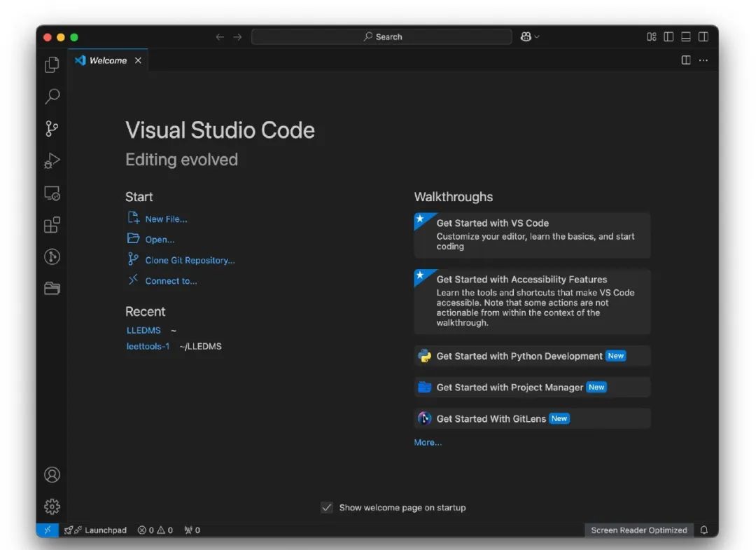The width and height of the screenshot is (756, 550).
Task: Toggle the bottom panel
Action: (x=686, y=36)
